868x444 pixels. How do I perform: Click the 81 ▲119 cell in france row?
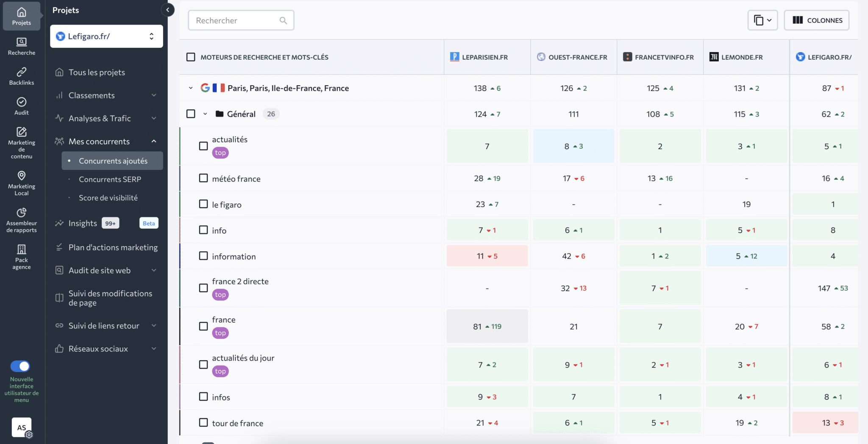(487, 326)
